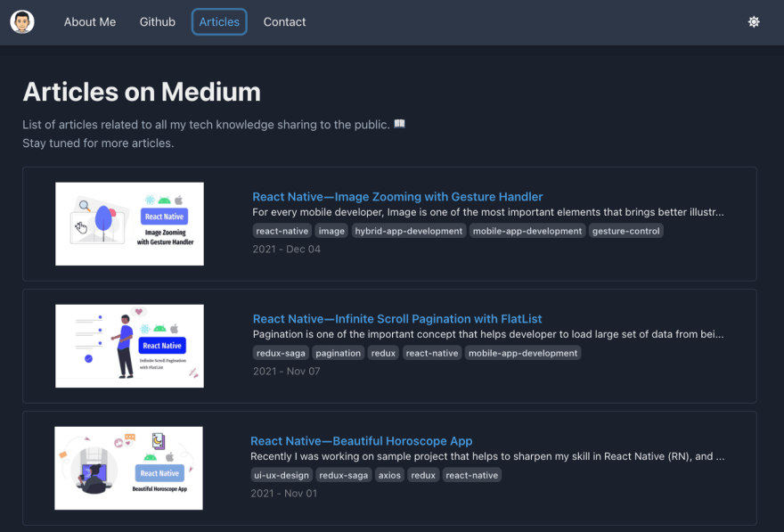Click the date 2021 - Dec 04
This screenshot has width=784, height=532.
point(287,249)
